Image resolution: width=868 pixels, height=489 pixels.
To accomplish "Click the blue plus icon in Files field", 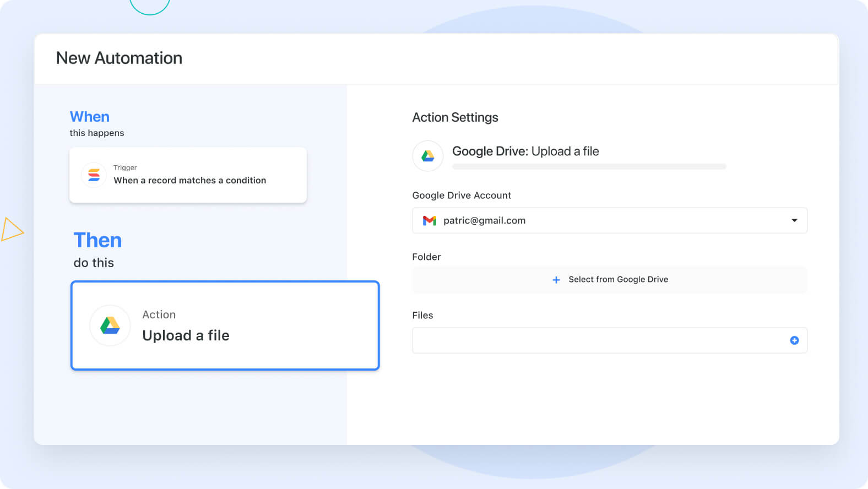I will point(794,340).
